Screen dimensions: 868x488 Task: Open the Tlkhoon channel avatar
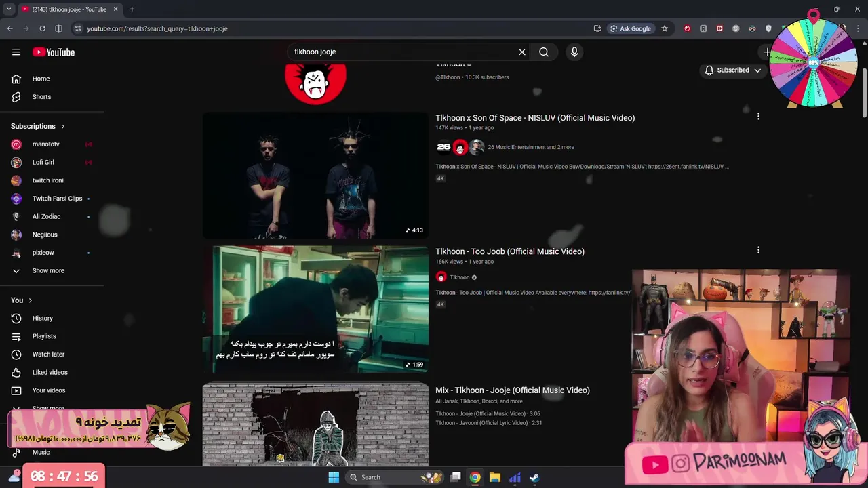315,83
